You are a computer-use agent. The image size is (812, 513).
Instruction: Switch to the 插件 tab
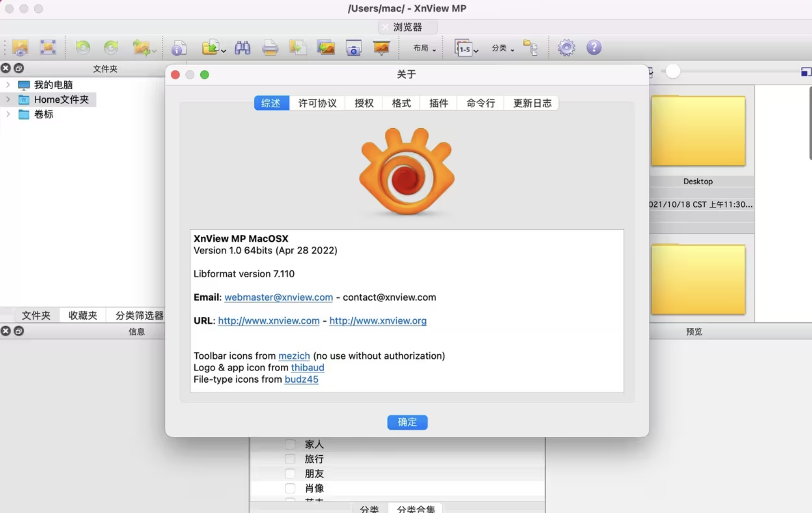439,103
